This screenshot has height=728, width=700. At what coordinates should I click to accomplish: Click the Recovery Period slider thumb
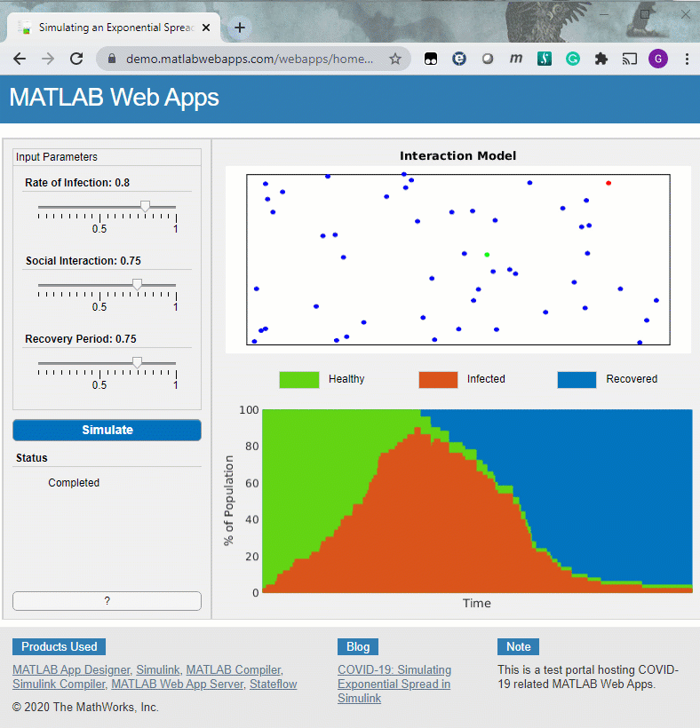tap(137, 363)
